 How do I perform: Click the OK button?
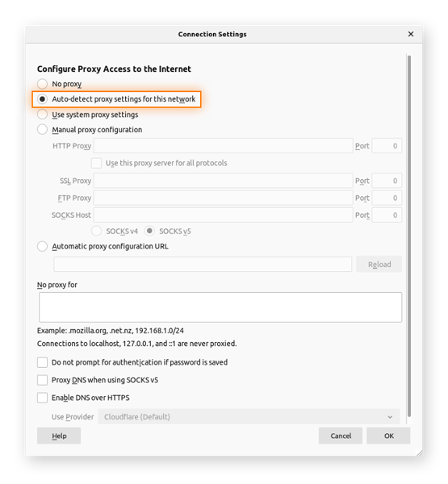388,436
